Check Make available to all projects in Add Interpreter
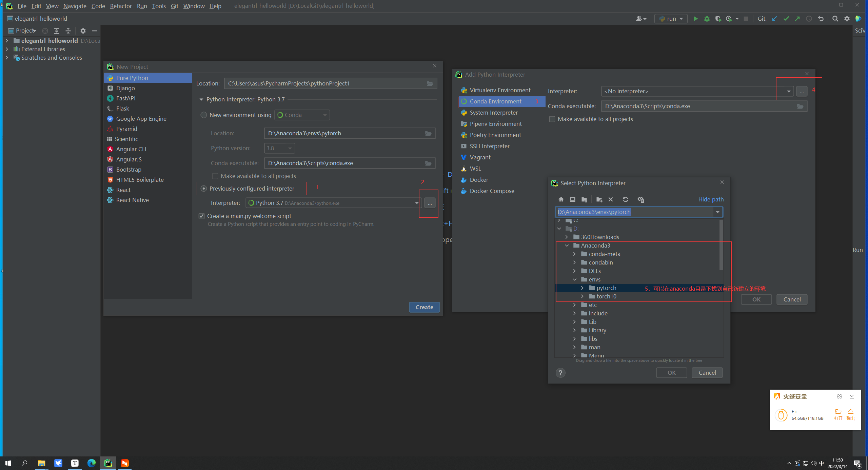Screen dimensions: 868x470 [552, 119]
